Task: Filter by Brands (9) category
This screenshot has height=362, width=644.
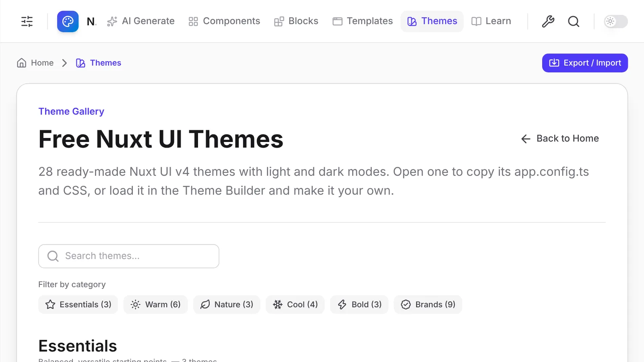Action: [x=428, y=304]
